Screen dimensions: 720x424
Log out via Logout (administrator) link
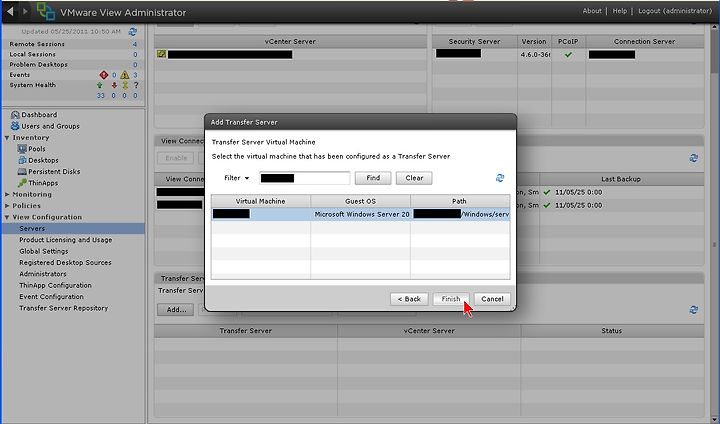click(x=675, y=11)
